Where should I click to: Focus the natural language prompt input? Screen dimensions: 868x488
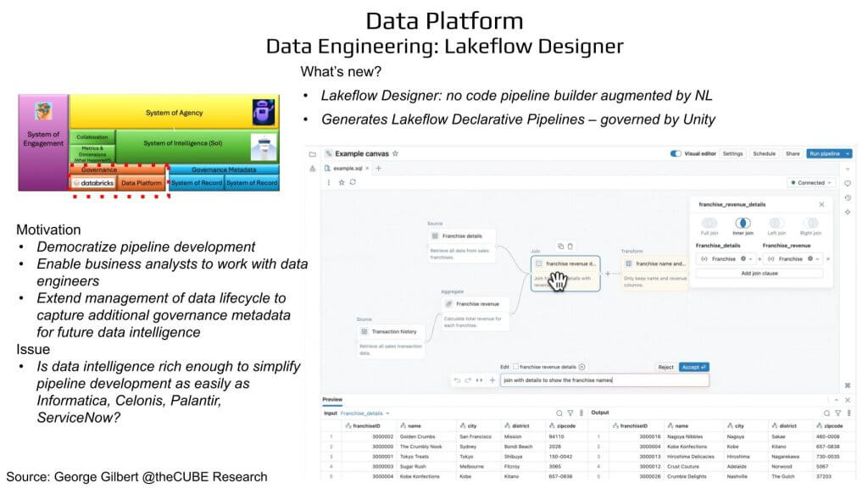click(604, 380)
